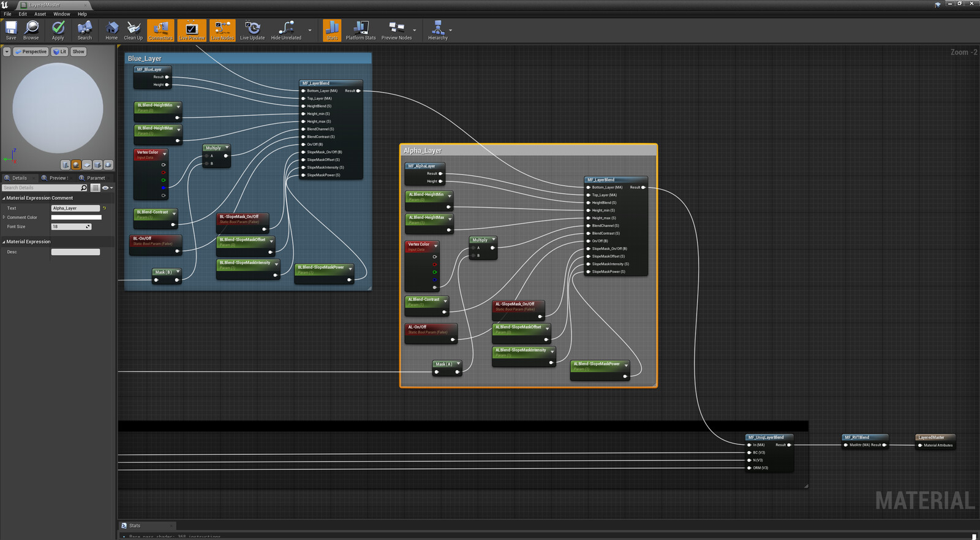Apply the material changes

tap(58, 30)
